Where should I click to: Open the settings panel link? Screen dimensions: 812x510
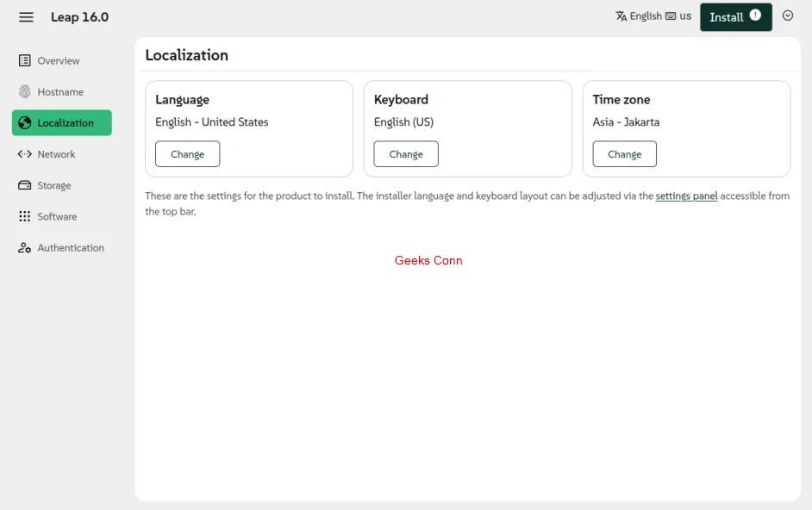click(686, 196)
